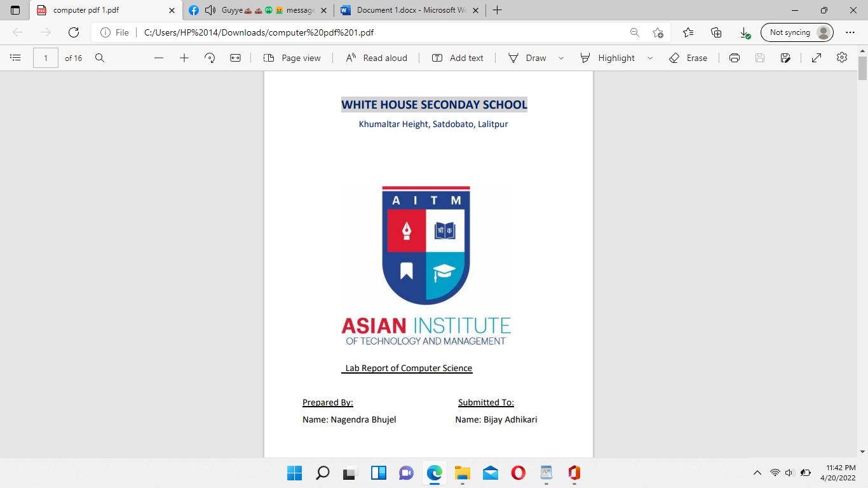Screen dimensions: 868x488
Task: Open the Windows Start menu
Action: coord(294,473)
